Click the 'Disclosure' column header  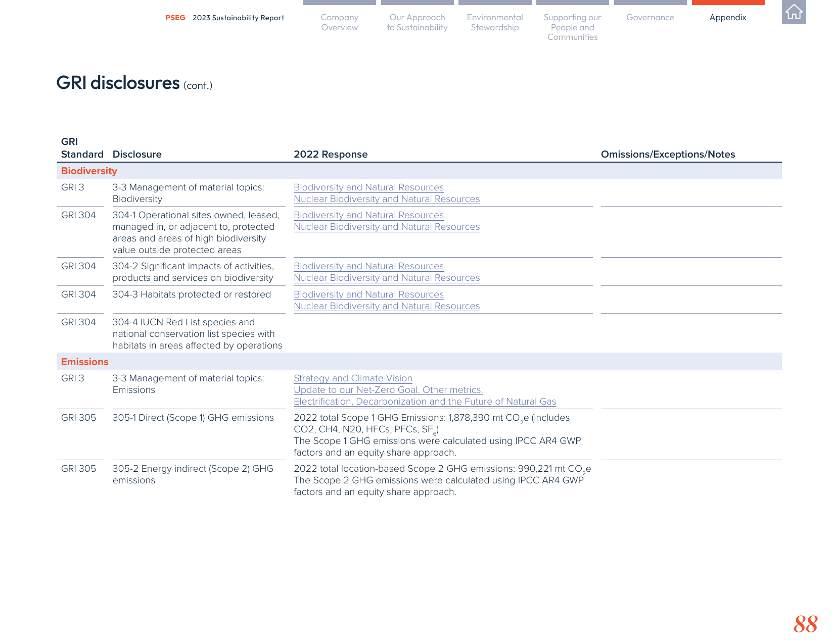[137, 155]
